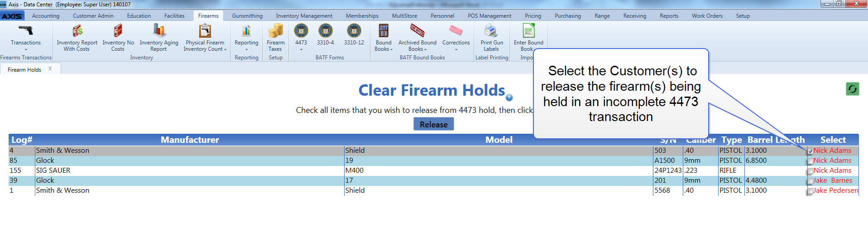This screenshot has height=229, width=868.
Task: Click the Select column header
Action: coord(833,140)
